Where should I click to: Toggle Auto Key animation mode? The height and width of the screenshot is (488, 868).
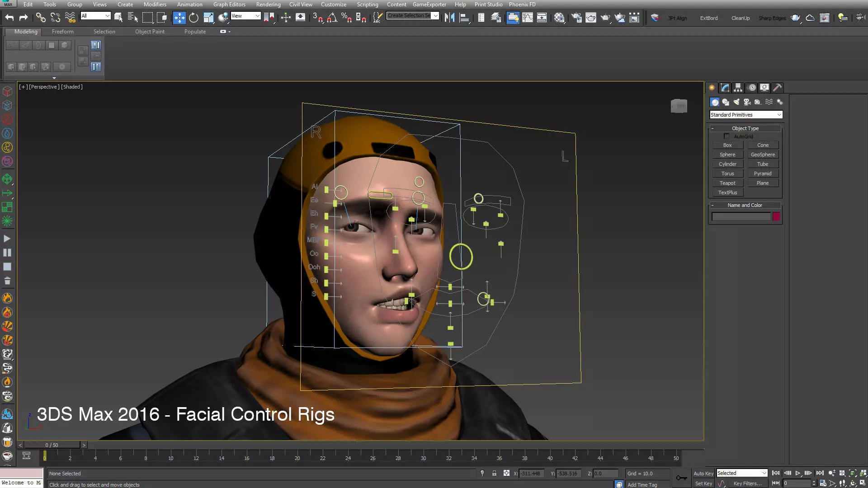pyautogui.click(x=703, y=474)
